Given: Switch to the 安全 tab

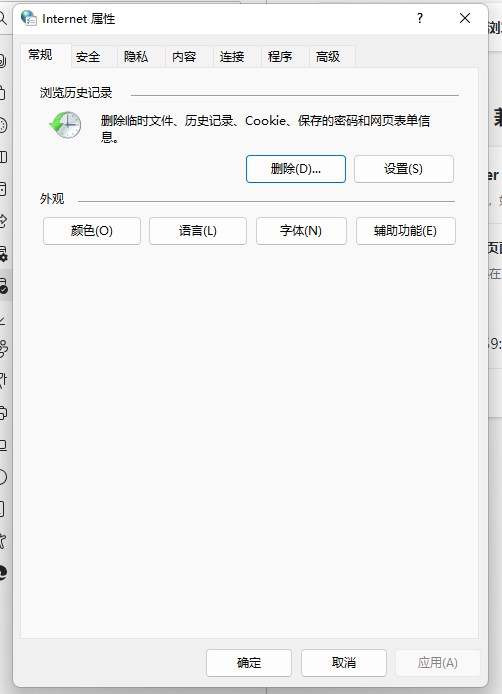Looking at the screenshot, I should point(88,57).
